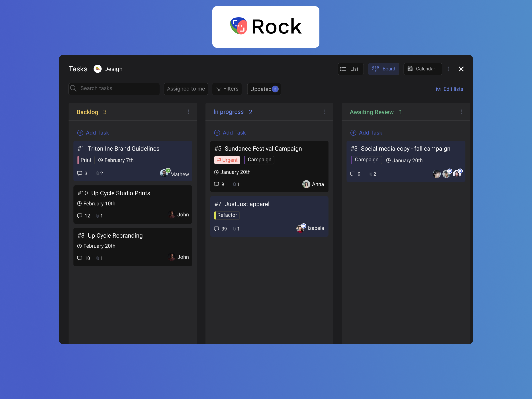Screen dimensions: 532x399
Task: Add a task to the Backlog list
Action: tap(93, 133)
